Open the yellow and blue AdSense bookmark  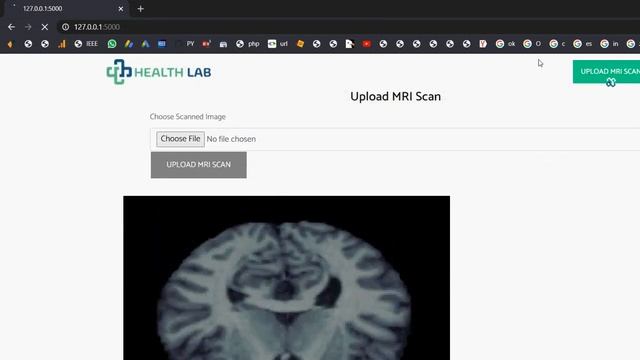pyautogui.click(x=129, y=44)
